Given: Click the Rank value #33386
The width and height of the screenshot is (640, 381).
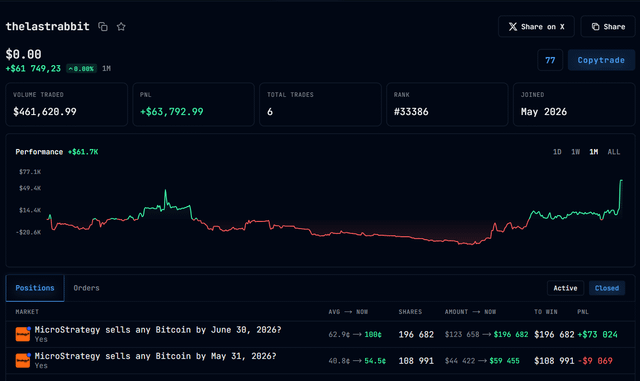Looking at the screenshot, I should tap(411, 111).
